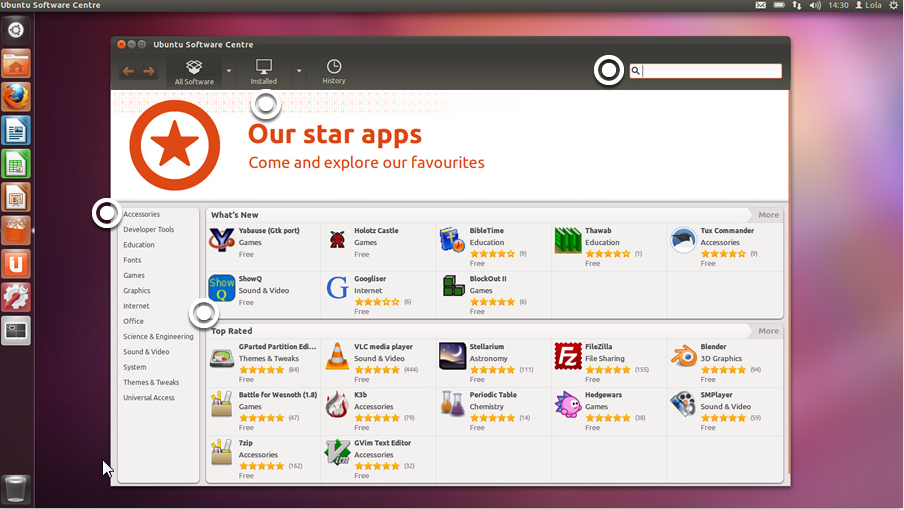
Task: Click the "Chemistry" label under Periodic Table
Action: [x=487, y=407]
